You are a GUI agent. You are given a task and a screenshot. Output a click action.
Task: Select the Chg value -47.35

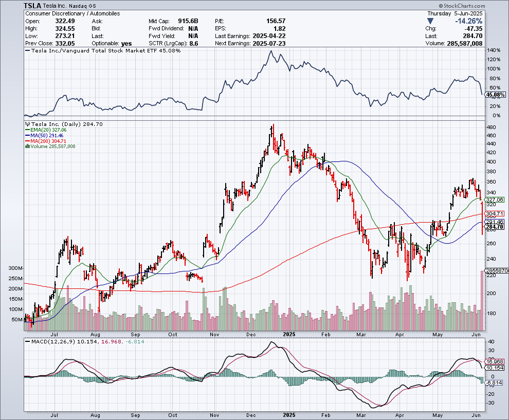click(474, 29)
